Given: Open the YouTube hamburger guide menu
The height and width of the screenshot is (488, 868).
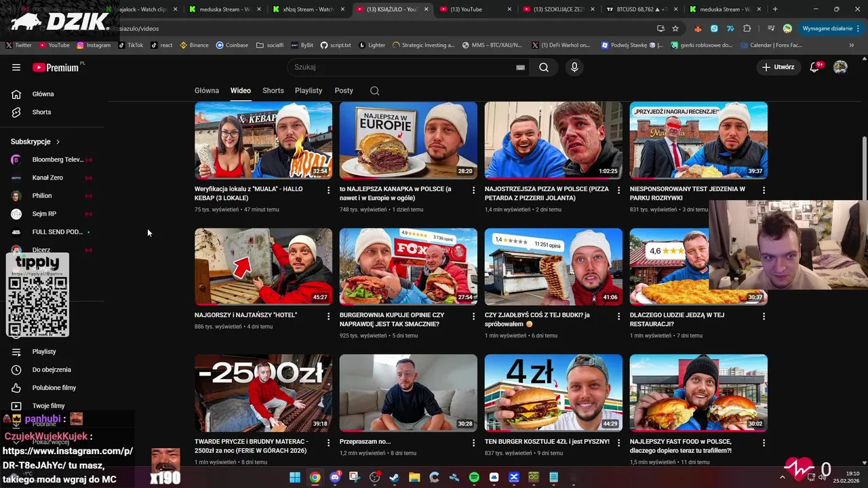Looking at the screenshot, I should 16,67.
